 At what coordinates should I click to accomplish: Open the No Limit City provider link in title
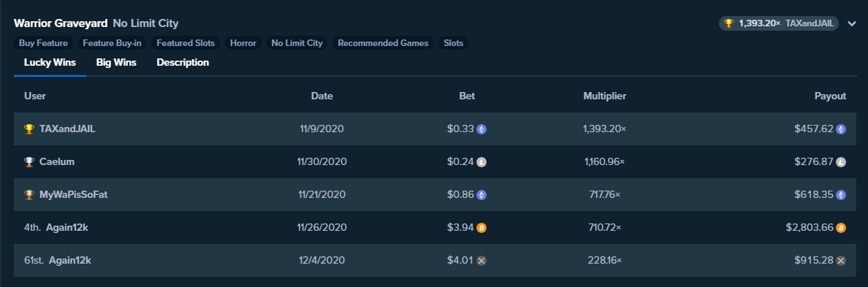point(145,23)
